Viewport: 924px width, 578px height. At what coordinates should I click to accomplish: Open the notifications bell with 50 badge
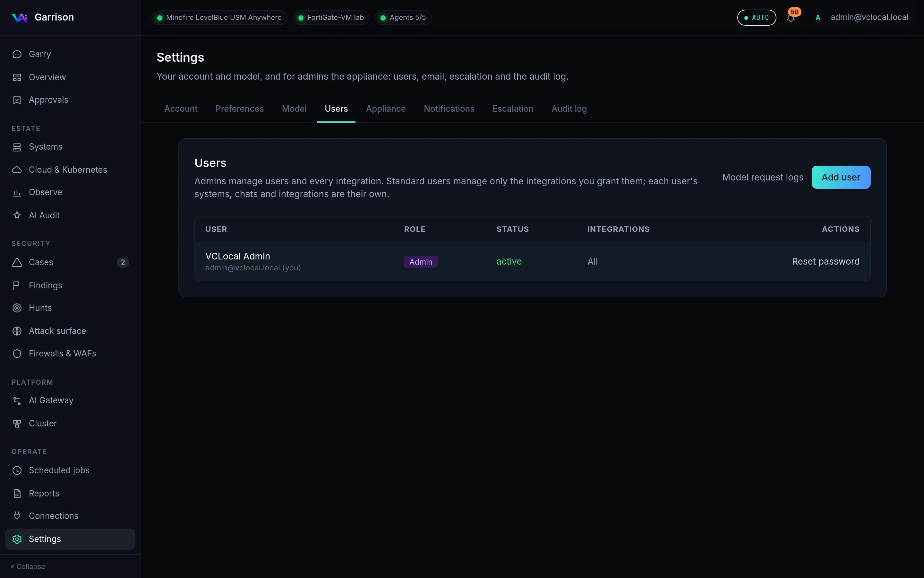tap(791, 18)
